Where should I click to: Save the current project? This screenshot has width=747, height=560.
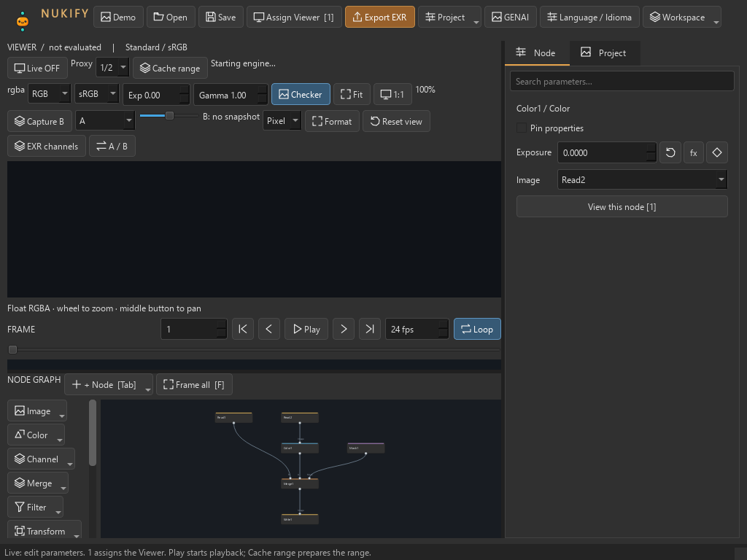coord(220,17)
